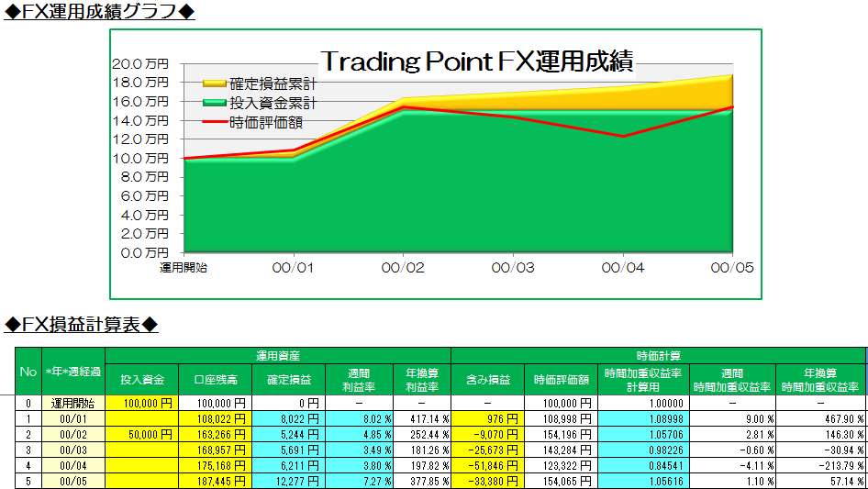Image resolution: width=868 pixels, height=489 pixels.
Task: Select the 運用資産 header cell
Action: pyautogui.click(x=278, y=356)
